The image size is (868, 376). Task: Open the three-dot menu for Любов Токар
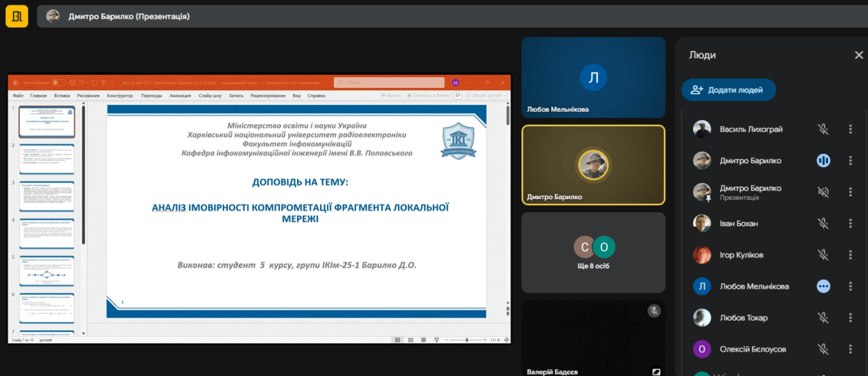click(x=850, y=318)
